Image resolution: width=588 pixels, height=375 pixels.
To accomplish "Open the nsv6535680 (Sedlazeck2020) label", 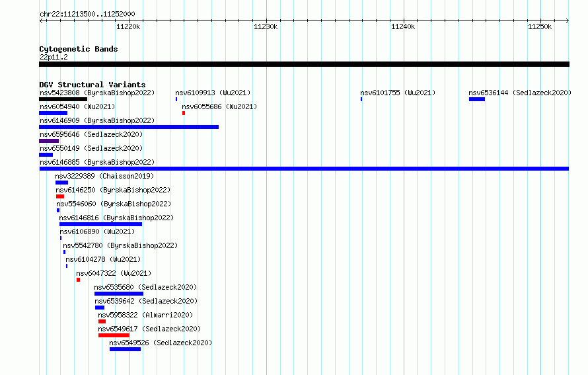I will coord(145,287).
